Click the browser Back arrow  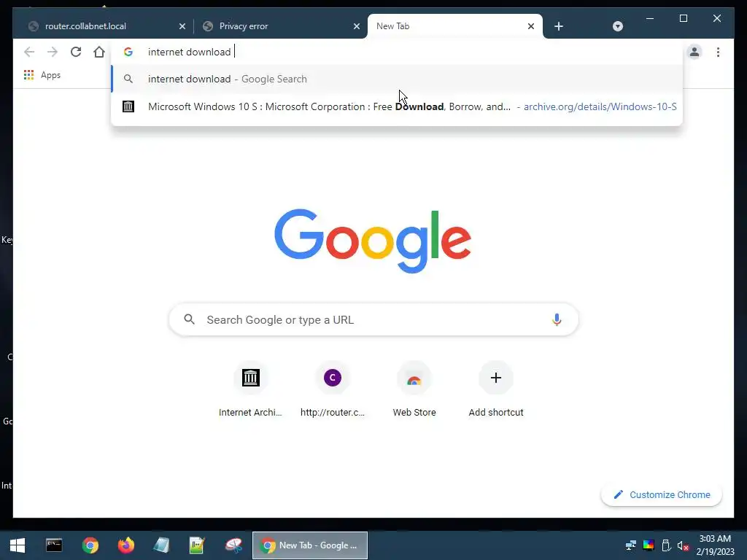[x=29, y=52]
